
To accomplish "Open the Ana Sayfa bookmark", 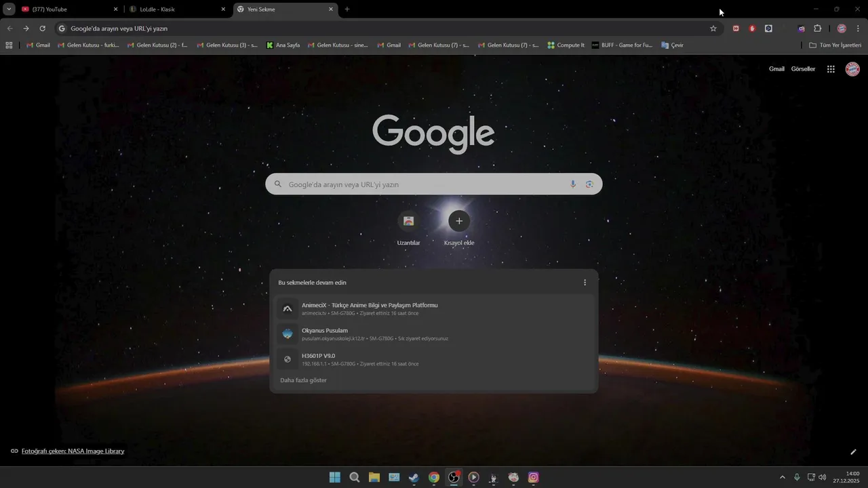I will (283, 45).
